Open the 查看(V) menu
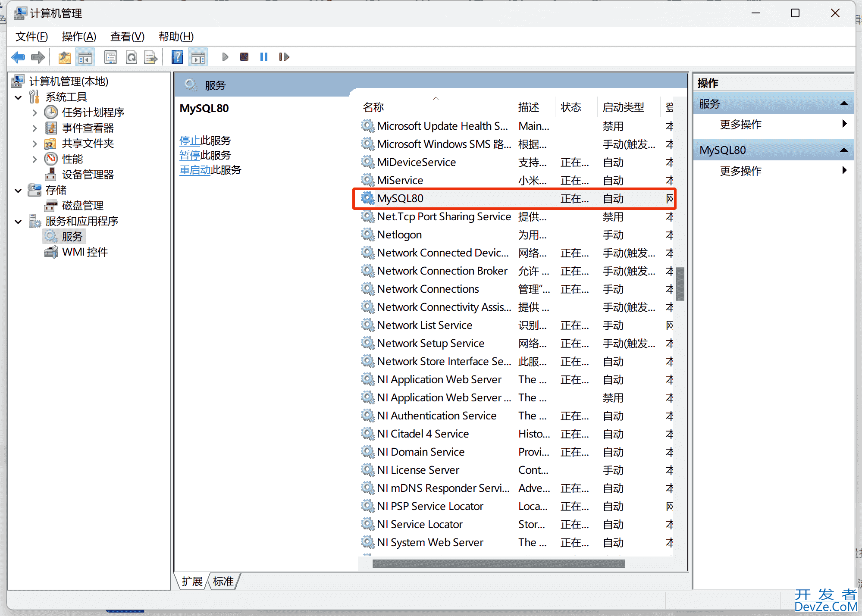The image size is (862, 616). click(127, 37)
